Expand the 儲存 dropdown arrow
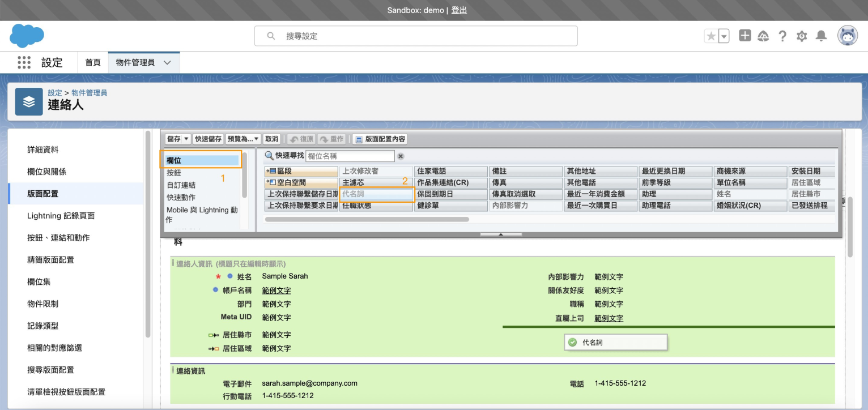 click(x=186, y=139)
